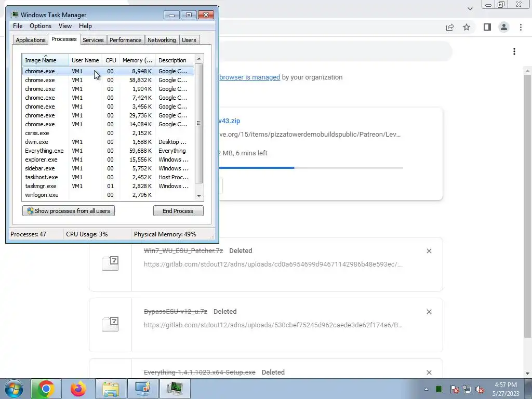The width and height of the screenshot is (532, 399).
Task: Click Show processes from all users
Action: point(69,211)
